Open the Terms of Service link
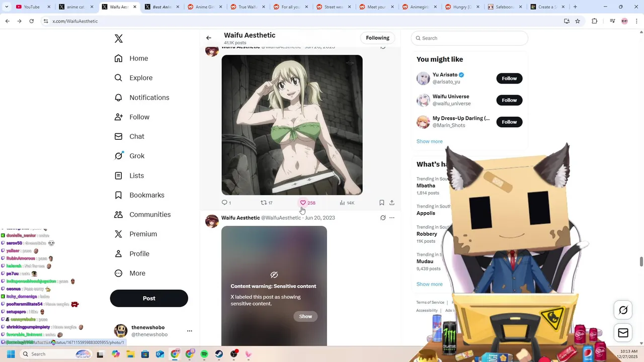Viewport: 644px width, 362px height. click(430, 302)
